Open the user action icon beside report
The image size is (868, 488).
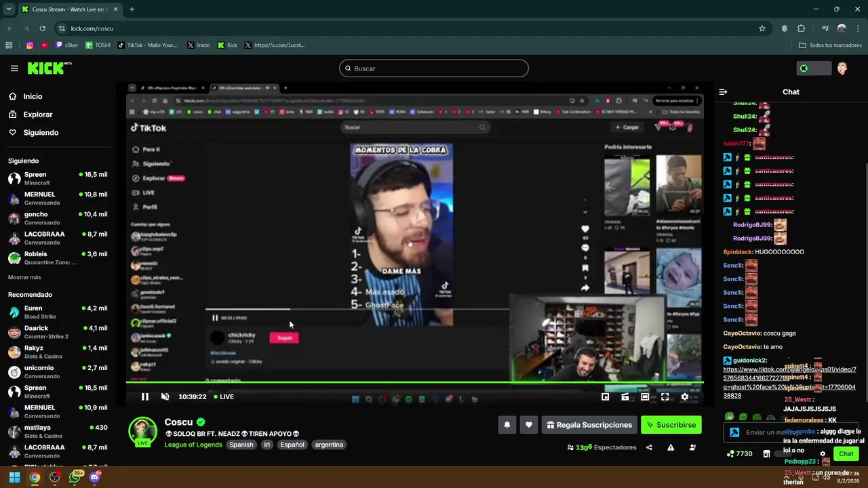click(692, 447)
